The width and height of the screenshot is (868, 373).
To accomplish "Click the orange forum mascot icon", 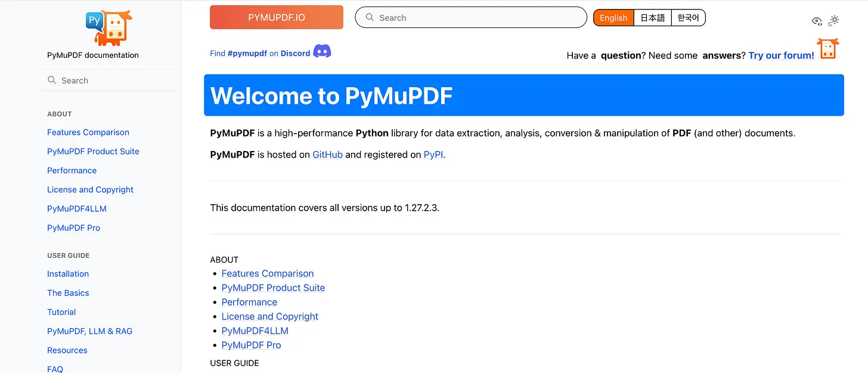I will coord(828,49).
